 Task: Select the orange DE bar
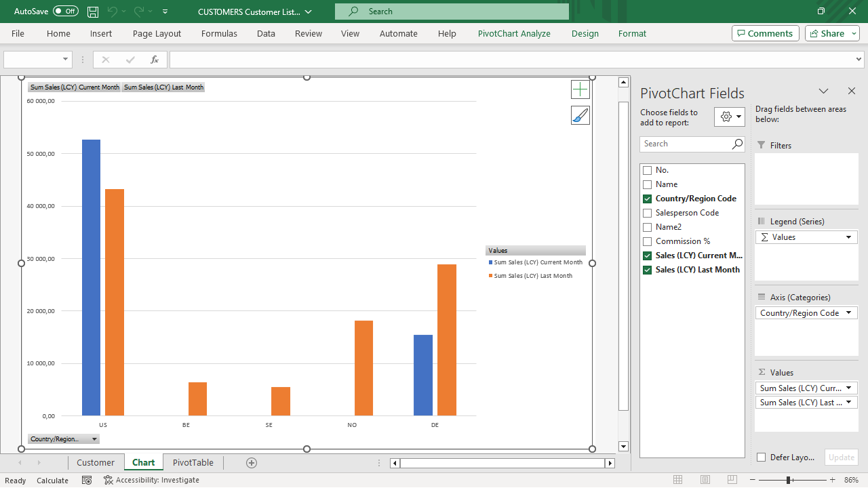point(447,340)
